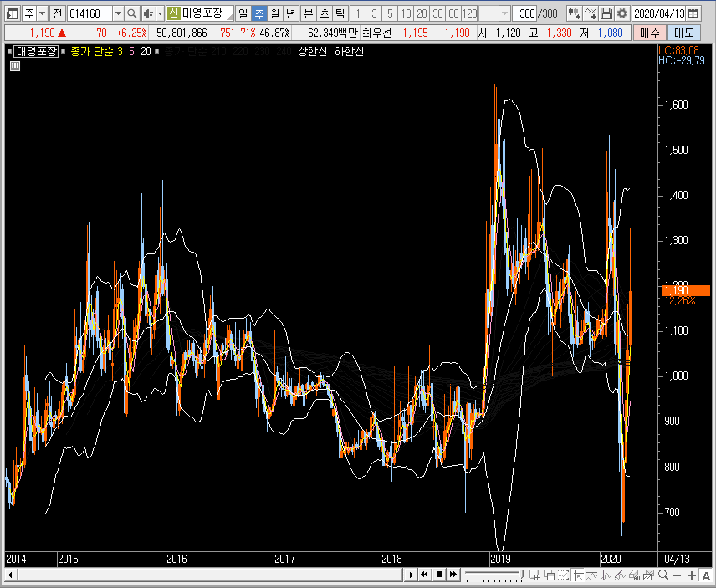Select the 120 interval button

(x=469, y=13)
